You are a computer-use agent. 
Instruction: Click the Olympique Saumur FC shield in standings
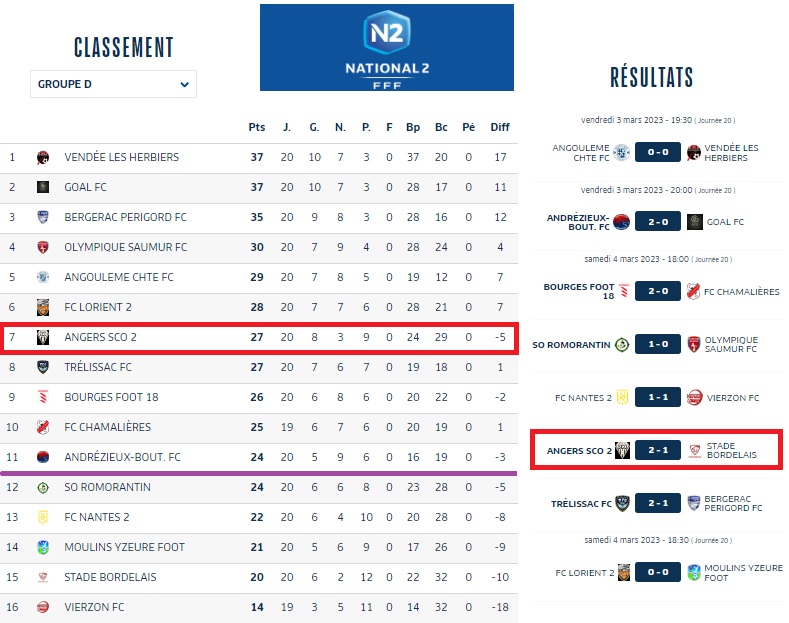pos(43,247)
